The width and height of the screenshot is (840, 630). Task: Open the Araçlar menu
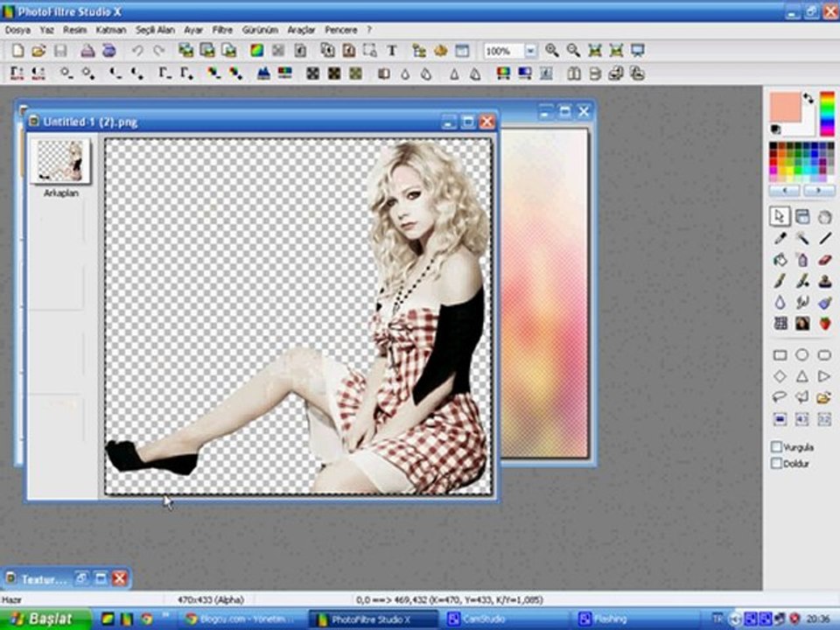pyautogui.click(x=301, y=30)
